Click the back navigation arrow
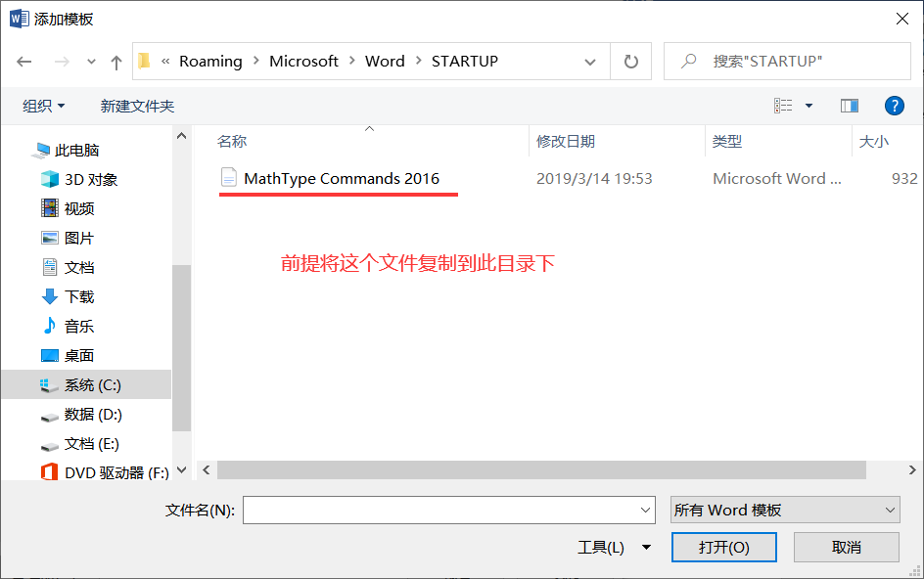The height and width of the screenshot is (579, 924). click(x=24, y=61)
